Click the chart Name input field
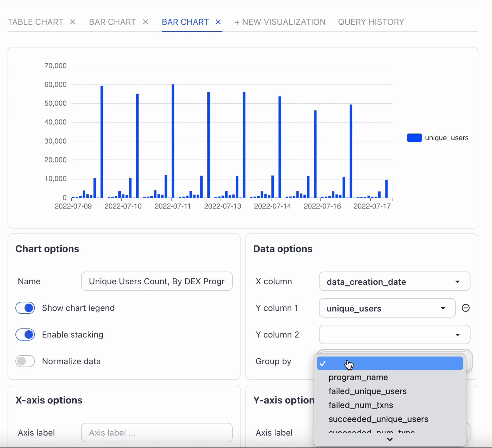The height and width of the screenshot is (448, 492). [x=157, y=281]
